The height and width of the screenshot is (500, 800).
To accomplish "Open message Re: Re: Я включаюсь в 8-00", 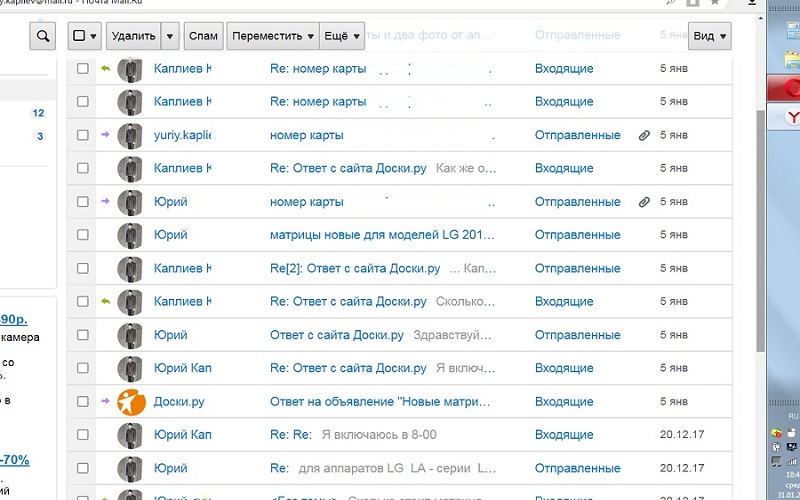I will pyautogui.click(x=378, y=435).
